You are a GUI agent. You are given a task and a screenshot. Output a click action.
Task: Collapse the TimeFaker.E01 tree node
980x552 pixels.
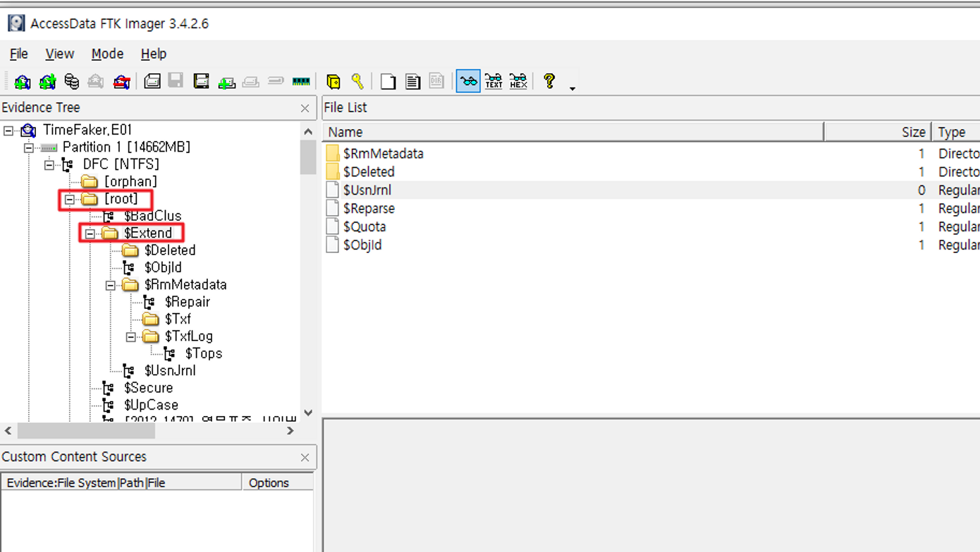[8, 130]
